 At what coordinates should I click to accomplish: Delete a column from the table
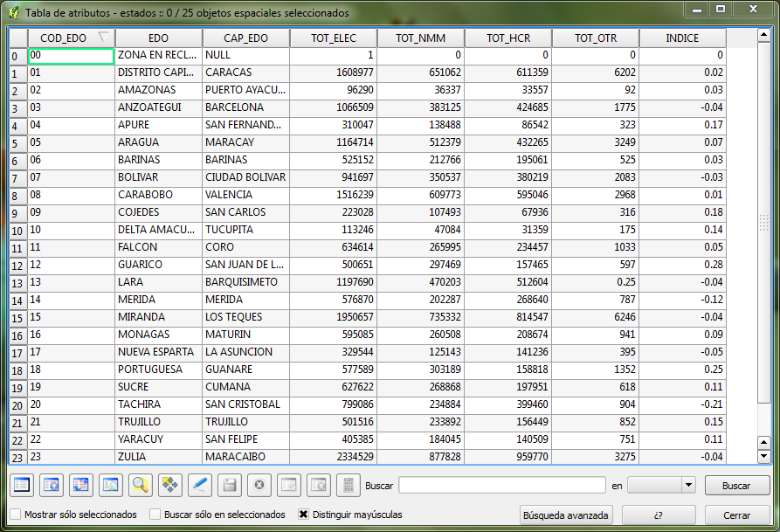tap(318, 485)
